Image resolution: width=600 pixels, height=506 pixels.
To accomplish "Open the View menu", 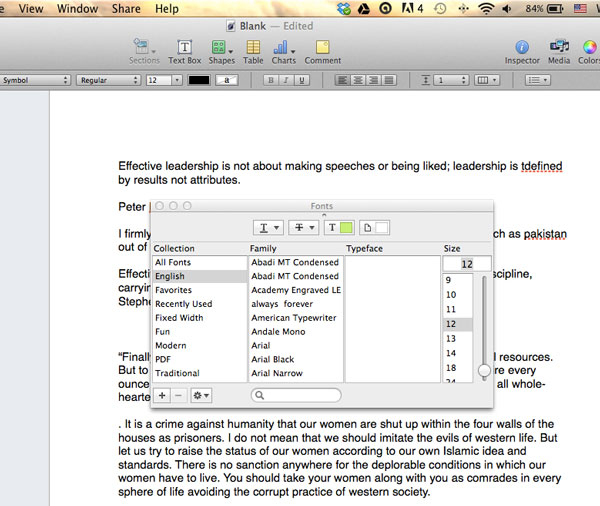I will [x=31, y=8].
